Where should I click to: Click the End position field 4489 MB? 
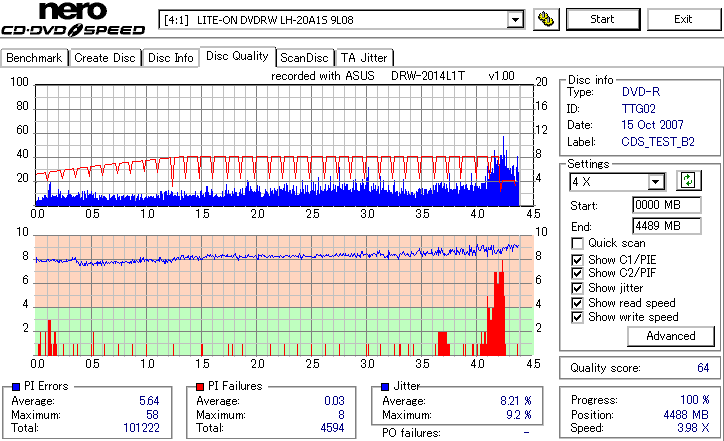(x=666, y=226)
